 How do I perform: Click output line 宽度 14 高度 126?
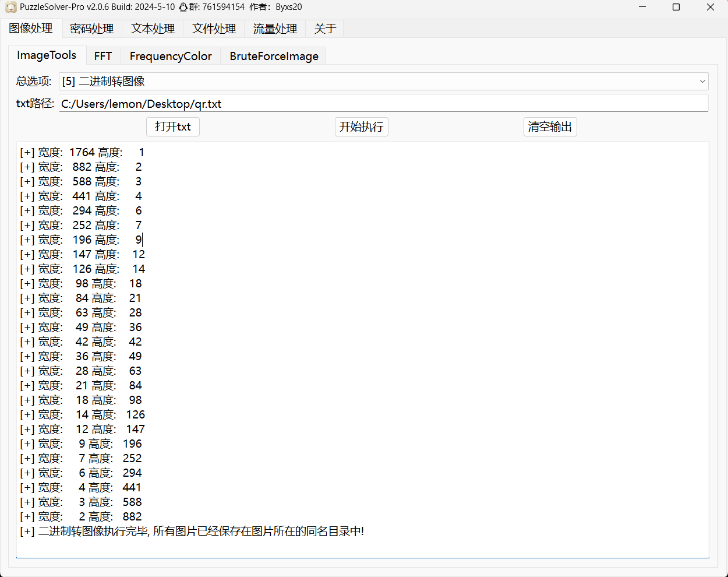pos(82,415)
